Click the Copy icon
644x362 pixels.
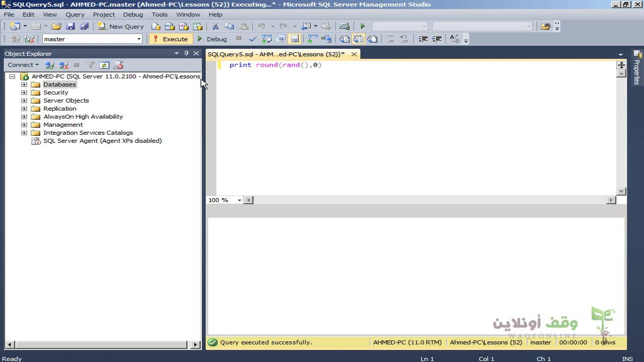(229, 26)
